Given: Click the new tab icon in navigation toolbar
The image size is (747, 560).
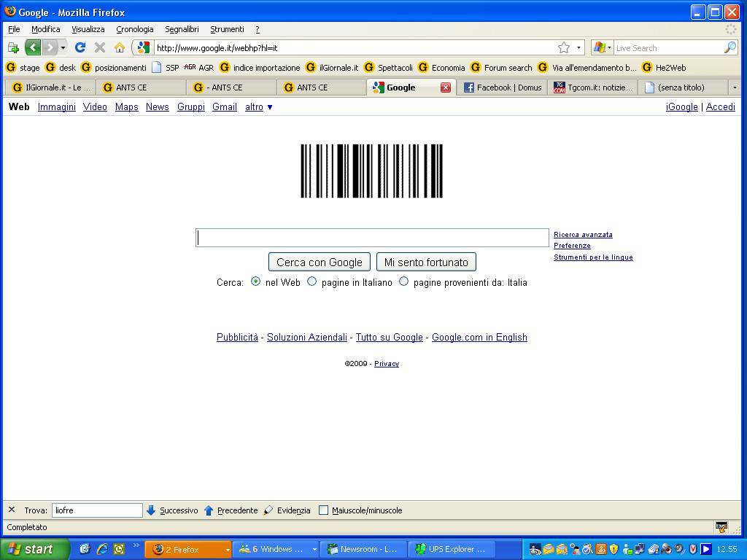Looking at the screenshot, I should pos(13,47).
